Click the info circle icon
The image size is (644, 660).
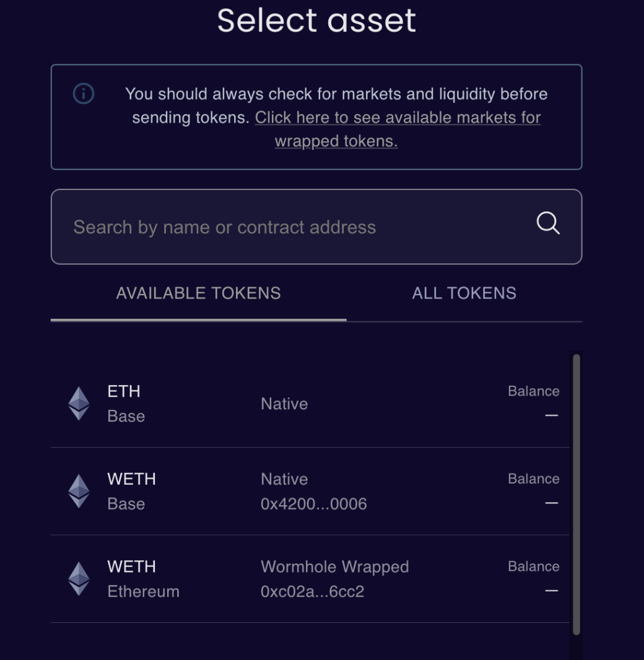coord(84,94)
